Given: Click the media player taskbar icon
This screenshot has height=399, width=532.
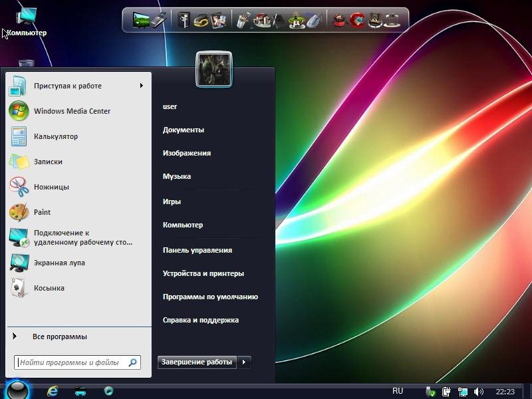Looking at the screenshot, I should point(108,391).
